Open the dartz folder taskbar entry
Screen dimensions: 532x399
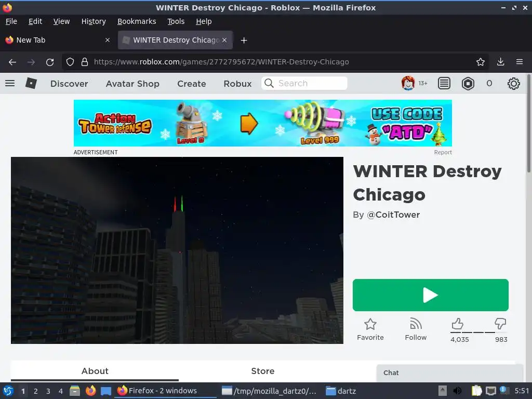[341, 391]
